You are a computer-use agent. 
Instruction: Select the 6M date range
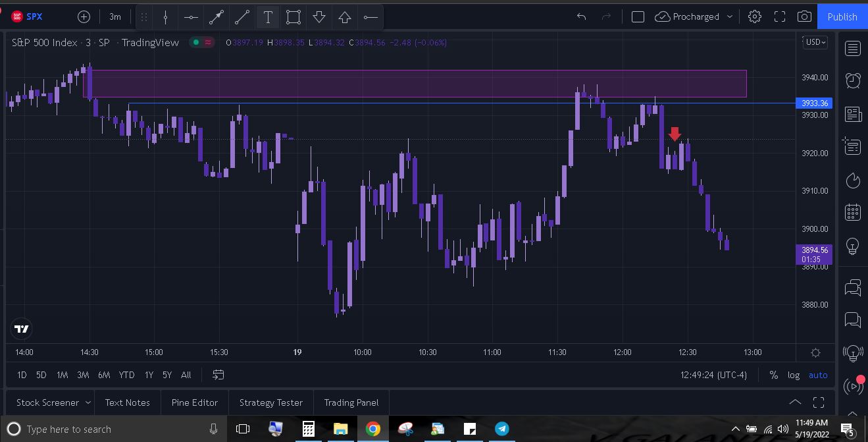pyautogui.click(x=104, y=375)
